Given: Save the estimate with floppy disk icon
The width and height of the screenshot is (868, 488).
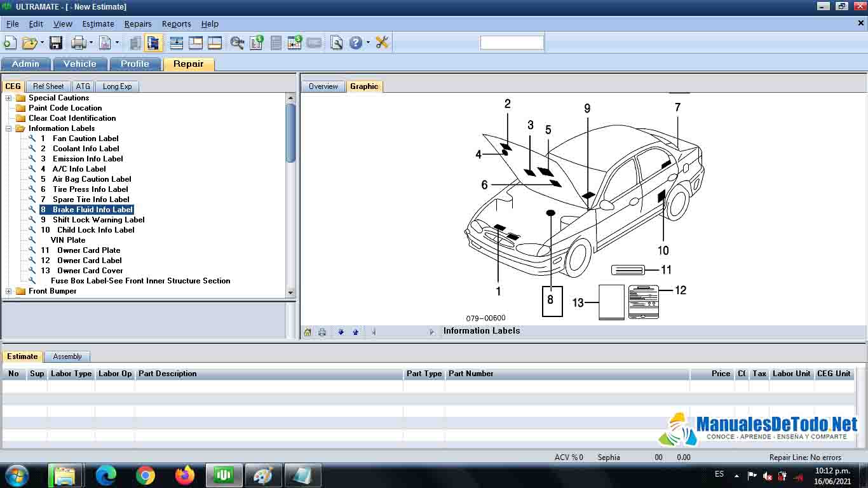Looking at the screenshot, I should click(x=56, y=43).
